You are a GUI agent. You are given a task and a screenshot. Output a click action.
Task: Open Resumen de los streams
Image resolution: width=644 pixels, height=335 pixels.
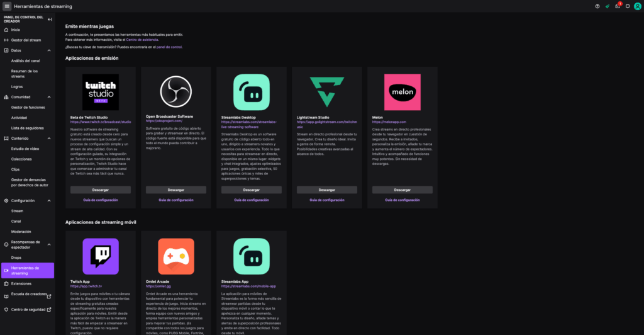25,74
